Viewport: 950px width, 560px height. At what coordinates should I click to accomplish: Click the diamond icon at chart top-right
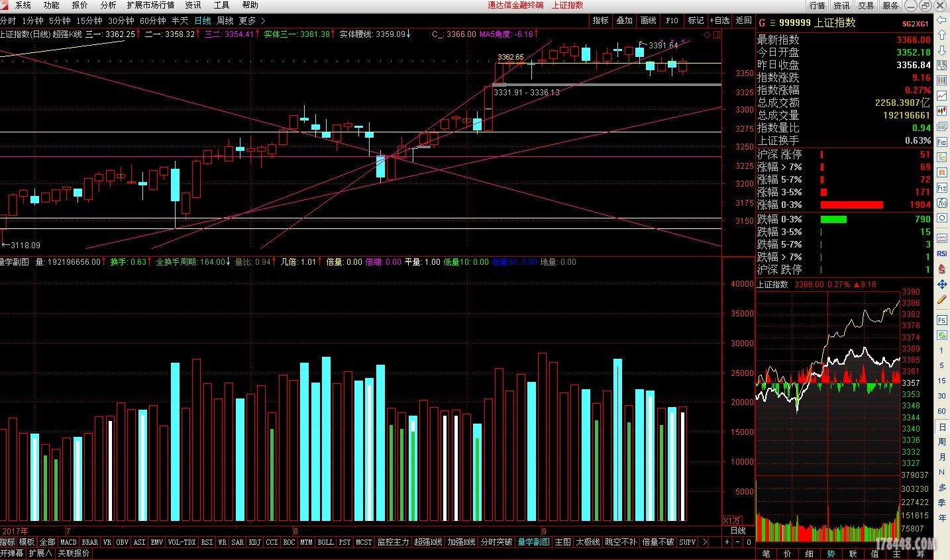click(708, 34)
